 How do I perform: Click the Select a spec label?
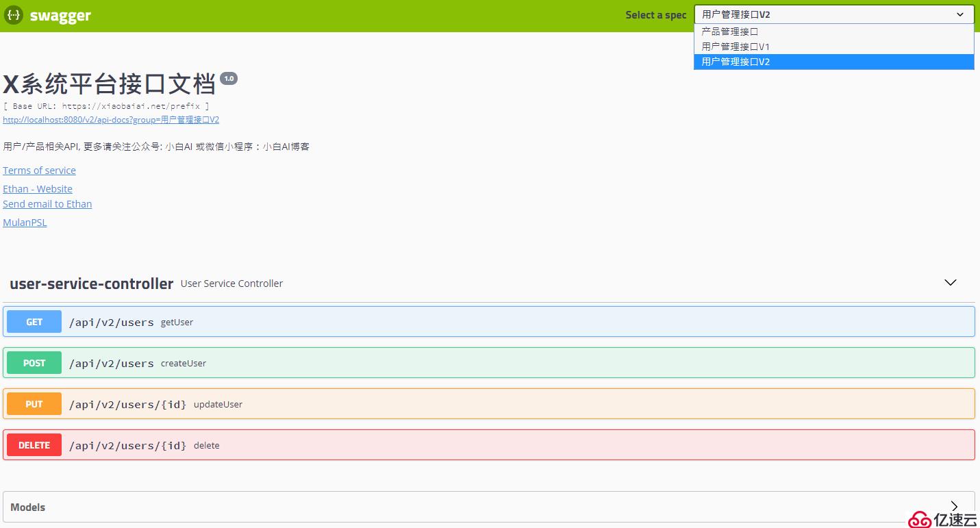pyautogui.click(x=655, y=15)
